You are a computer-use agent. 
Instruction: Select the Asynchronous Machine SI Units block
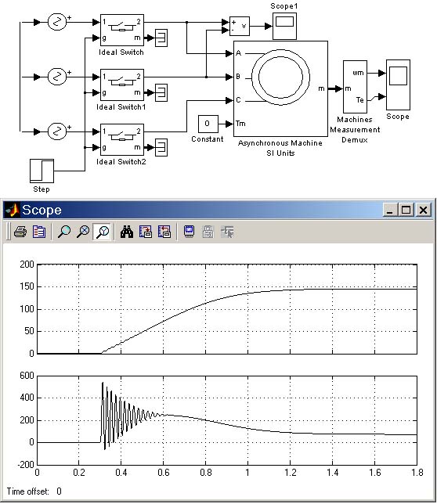point(280,88)
